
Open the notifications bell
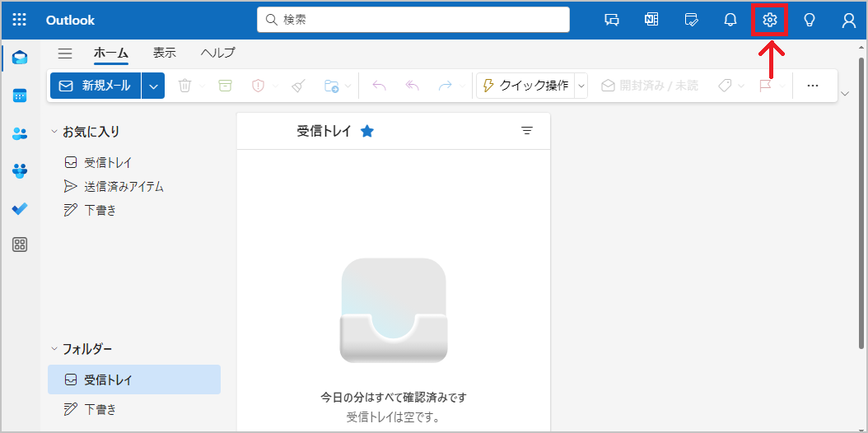[x=730, y=20]
